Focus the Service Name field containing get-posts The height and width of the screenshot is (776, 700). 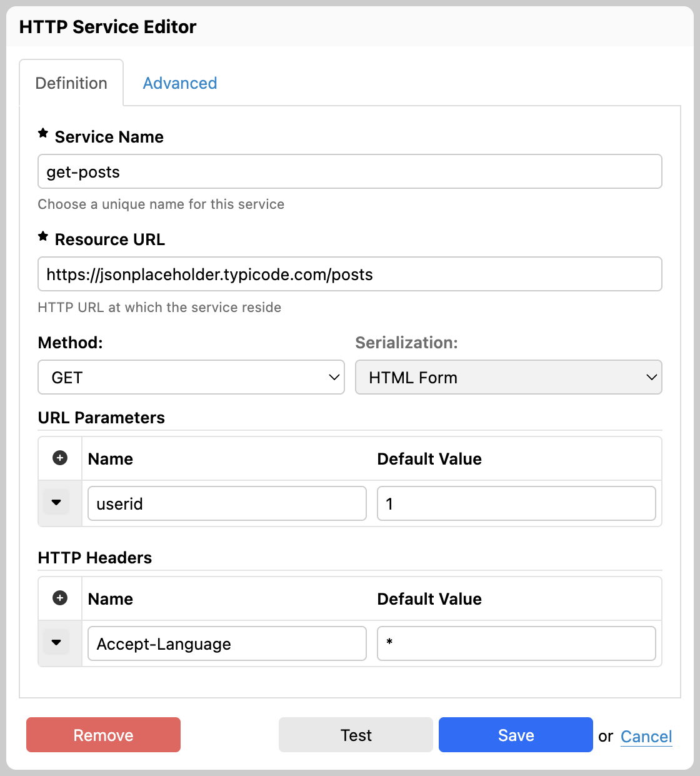click(x=350, y=172)
